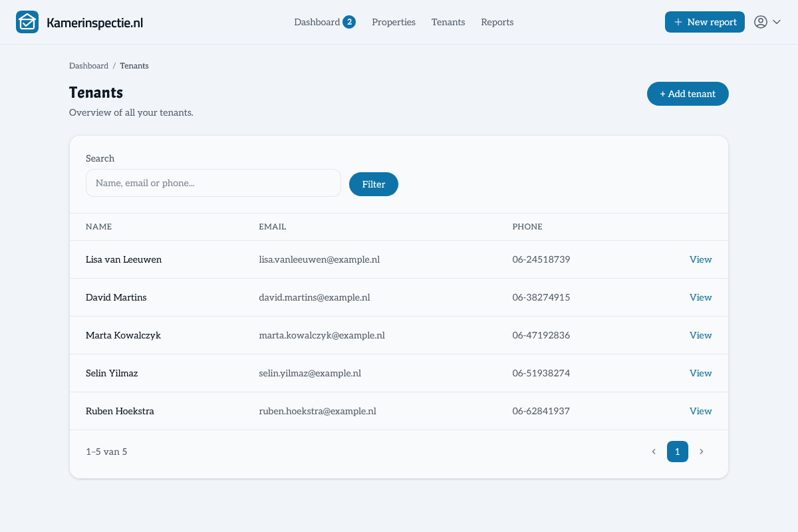The height and width of the screenshot is (532, 798).
Task: Click the Search field label
Action: coord(100,158)
